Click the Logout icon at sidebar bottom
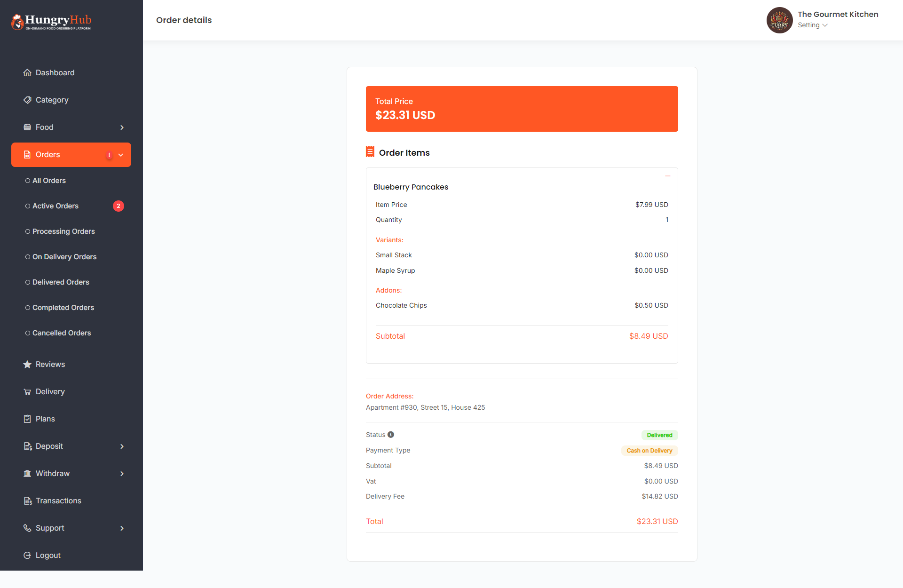The height and width of the screenshot is (588, 903). pos(28,555)
